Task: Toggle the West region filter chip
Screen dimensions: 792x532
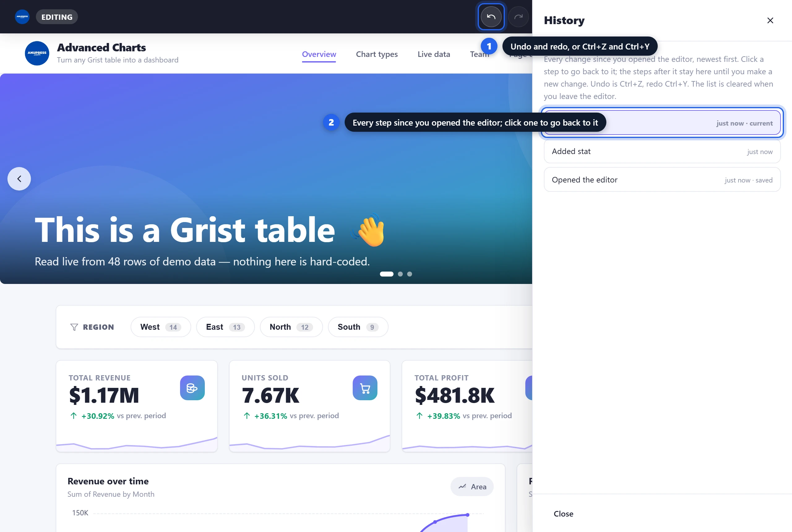Action: coord(161,327)
